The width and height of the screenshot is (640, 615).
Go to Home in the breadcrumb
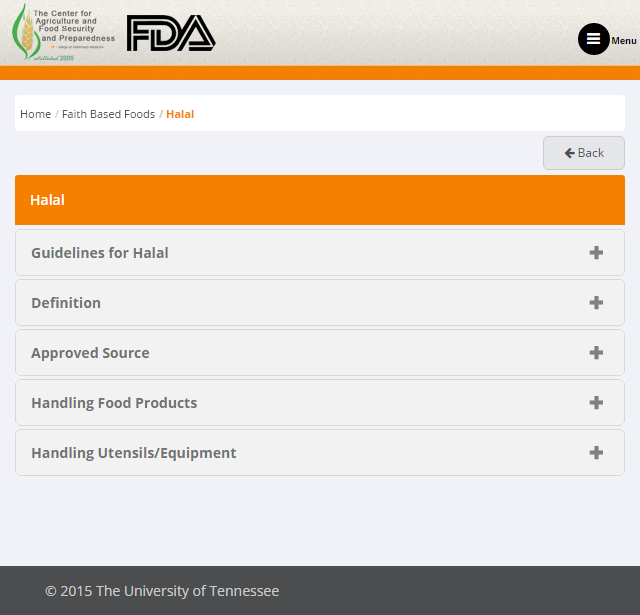[x=35, y=114]
